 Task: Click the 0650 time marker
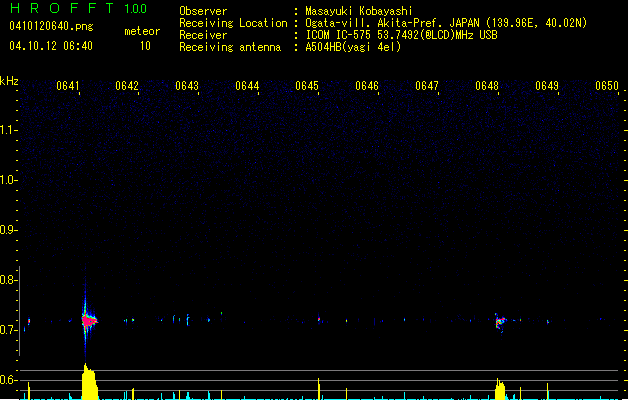point(607,86)
